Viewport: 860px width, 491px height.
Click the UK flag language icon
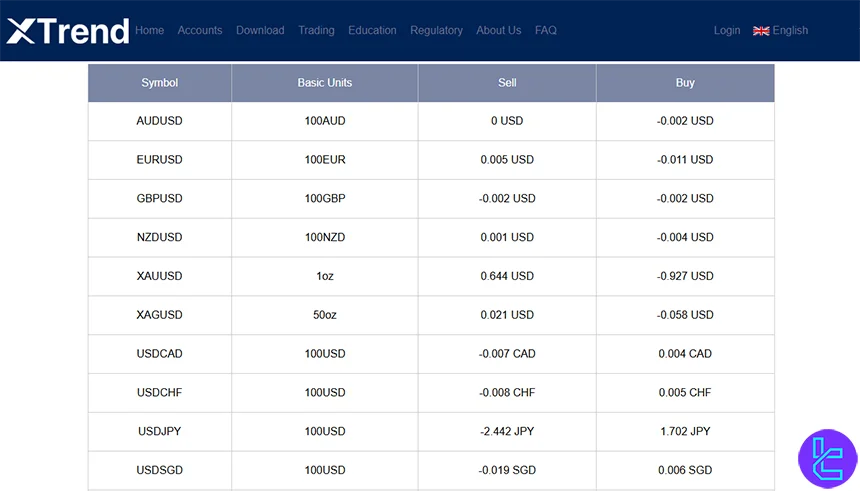[761, 31]
